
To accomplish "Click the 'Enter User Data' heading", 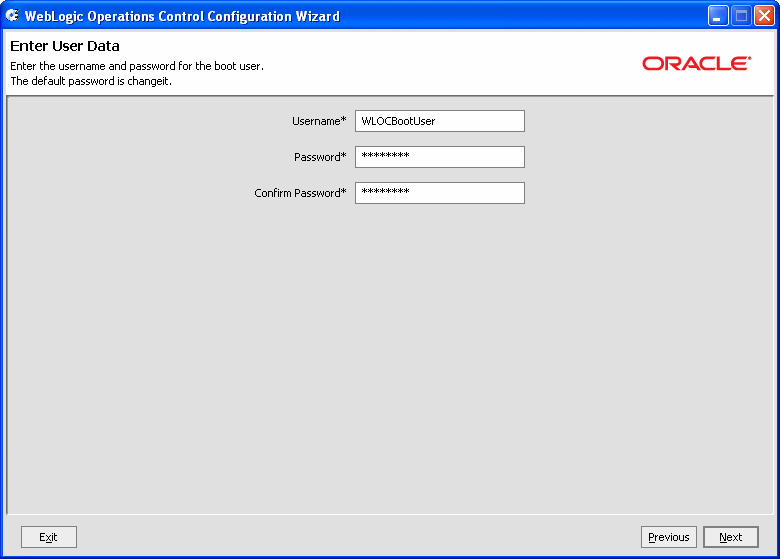I will click(x=65, y=46).
